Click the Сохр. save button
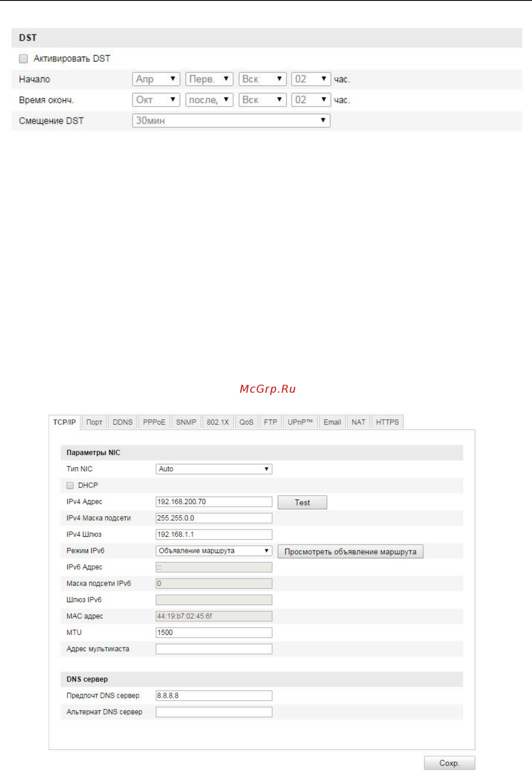The image size is (532, 777). (x=449, y=763)
